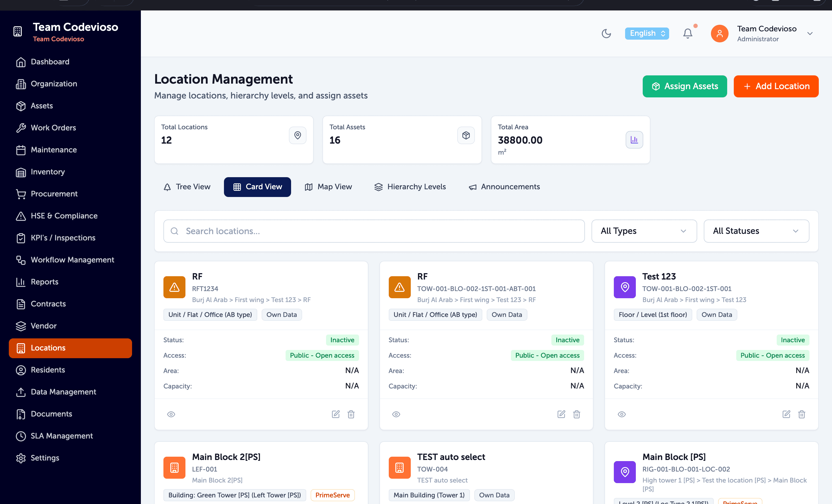Click the Data Management upload icon
Image resolution: width=832 pixels, height=504 pixels.
(21, 392)
